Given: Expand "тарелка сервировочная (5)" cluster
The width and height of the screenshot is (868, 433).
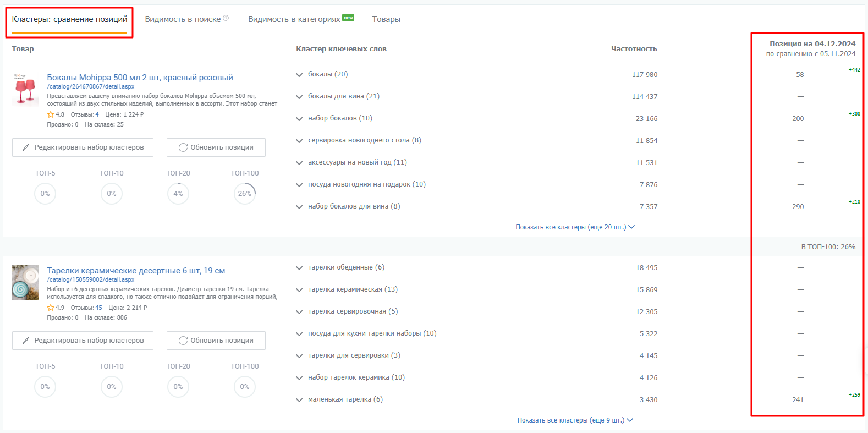Looking at the screenshot, I should point(299,312).
